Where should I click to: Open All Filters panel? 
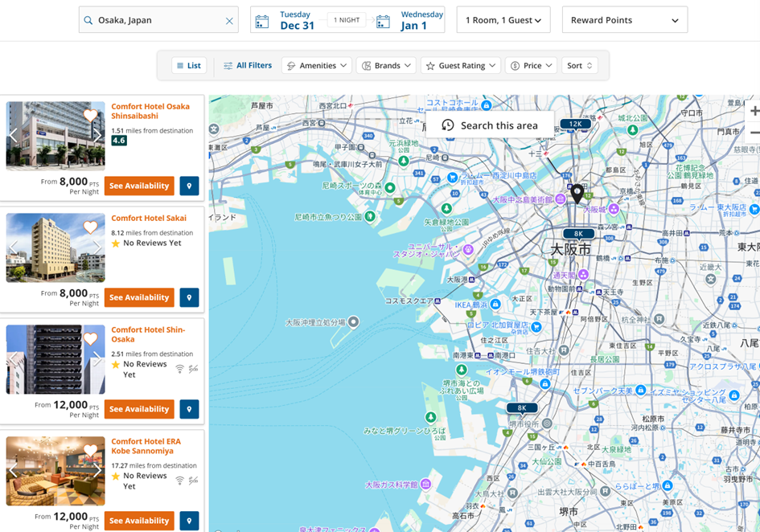click(x=248, y=65)
